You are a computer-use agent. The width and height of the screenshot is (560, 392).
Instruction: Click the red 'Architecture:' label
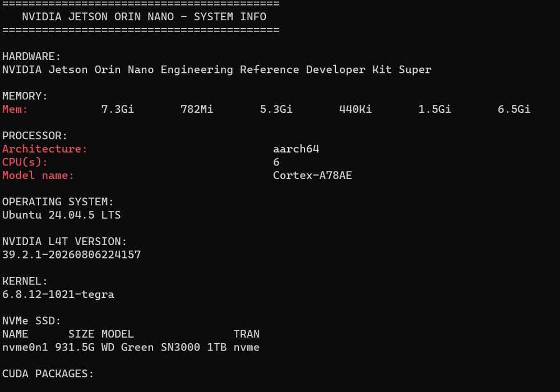click(x=45, y=149)
